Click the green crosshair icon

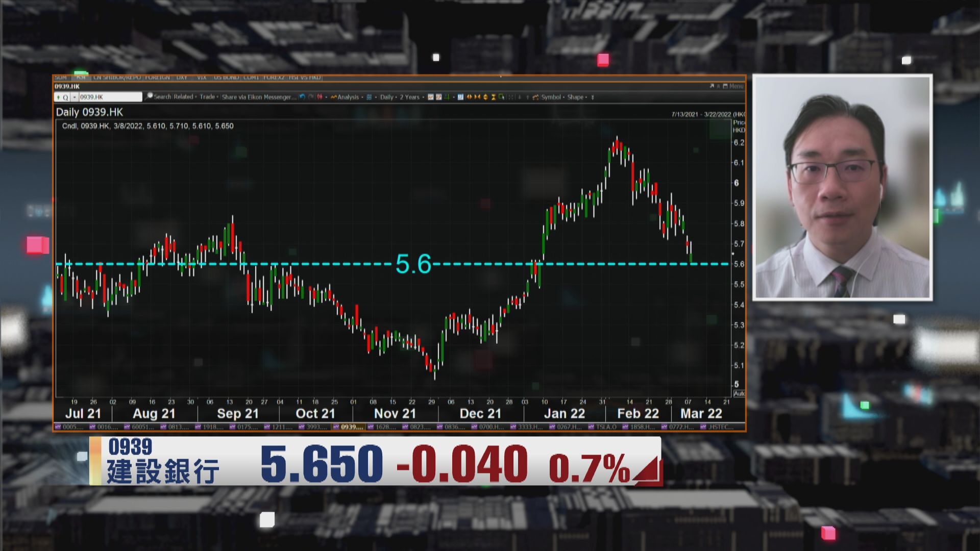click(x=447, y=97)
